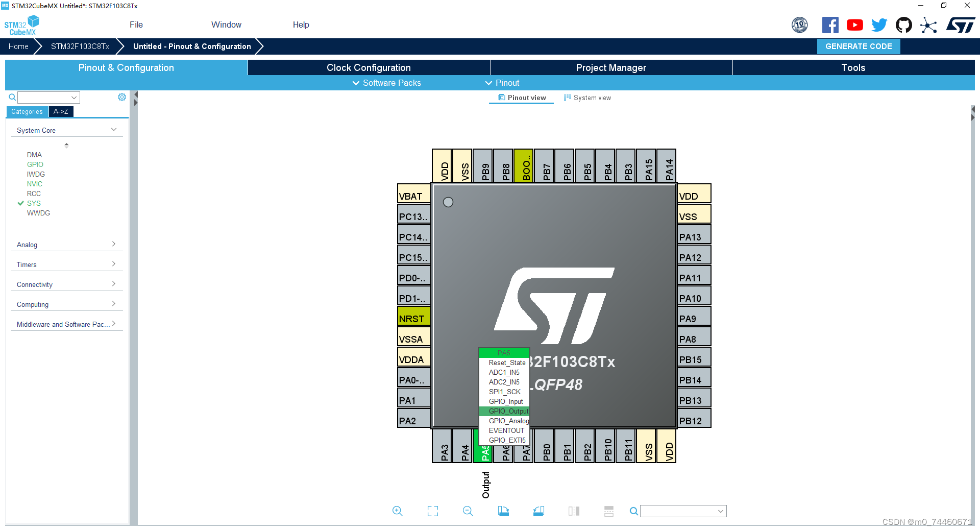The width and height of the screenshot is (980, 531).
Task: Select GPIO_Output for pin PA5
Action: tap(508, 411)
